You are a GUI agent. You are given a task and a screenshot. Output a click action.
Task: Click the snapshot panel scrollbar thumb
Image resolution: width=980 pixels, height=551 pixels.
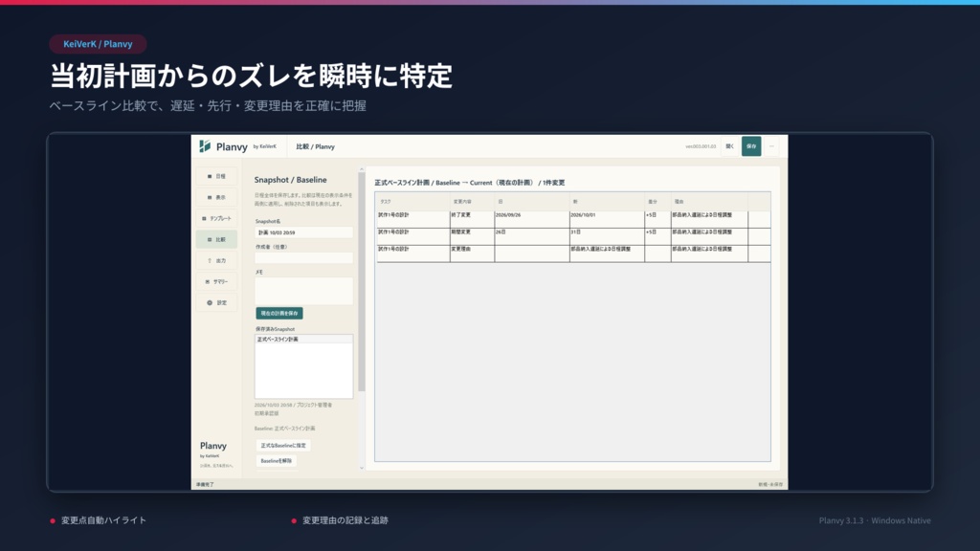pos(361,282)
